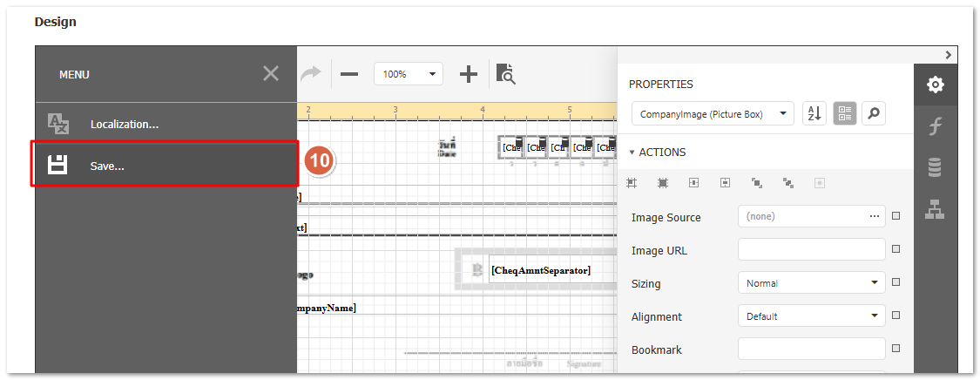Click the Preview report icon
This screenshot has height=380, width=980.
point(505,74)
